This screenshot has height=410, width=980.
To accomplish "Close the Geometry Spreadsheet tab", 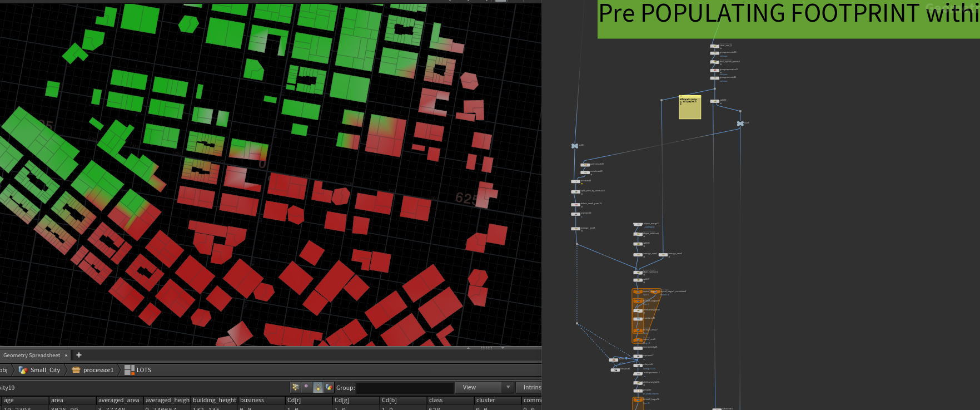I will click(66, 355).
